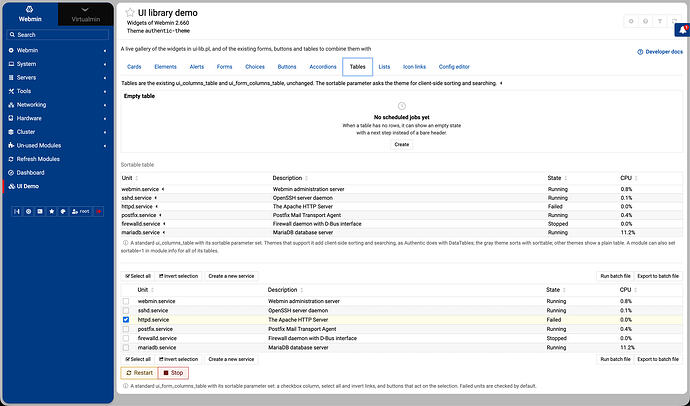This screenshot has width=690, height=406.
Task: Expand the Servers sidebar category
Action: coord(58,77)
